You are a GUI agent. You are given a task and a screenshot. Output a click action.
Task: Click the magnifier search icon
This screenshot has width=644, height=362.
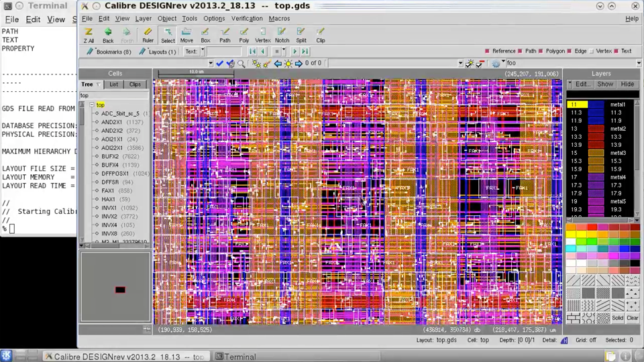241,63
